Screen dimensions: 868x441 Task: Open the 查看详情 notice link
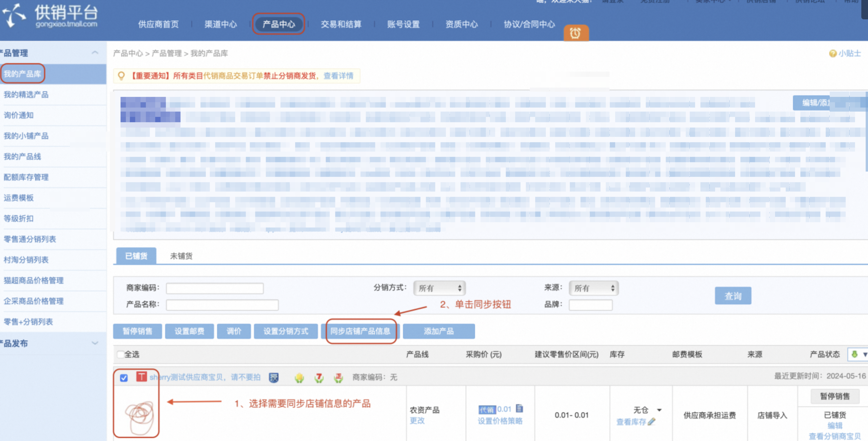click(338, 76)
